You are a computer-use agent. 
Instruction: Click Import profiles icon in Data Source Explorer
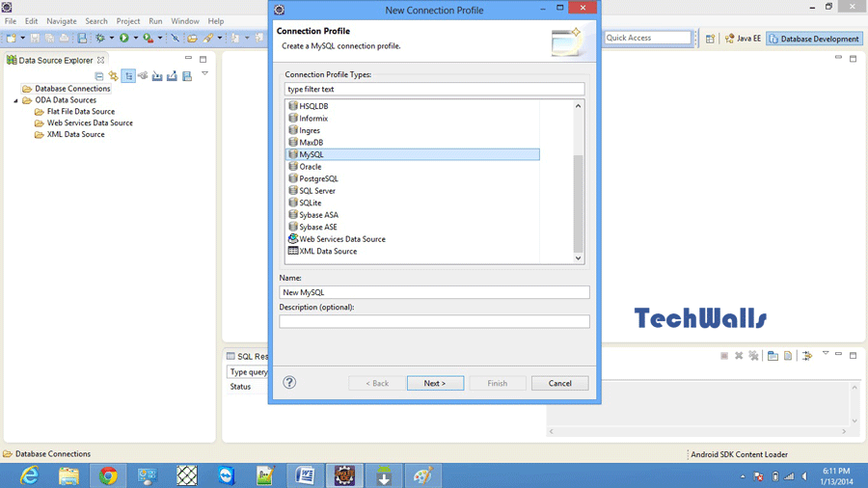tap(157, 76)
